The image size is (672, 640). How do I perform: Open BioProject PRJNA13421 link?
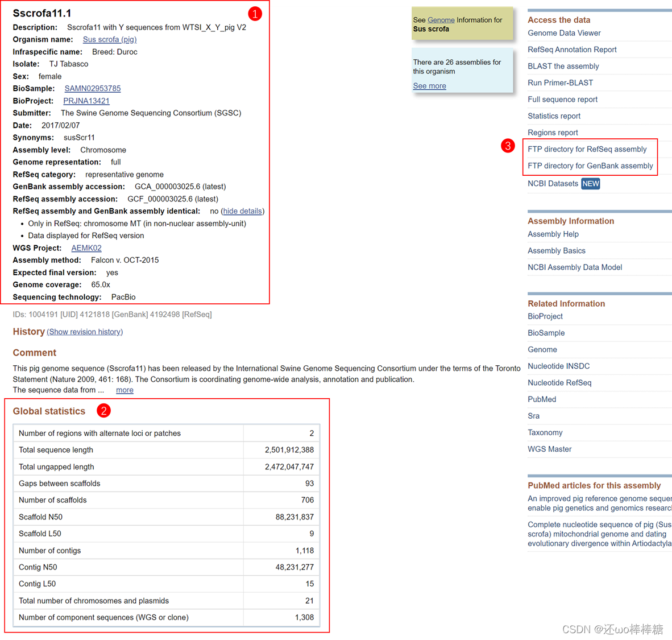click(x=86, y=101)
